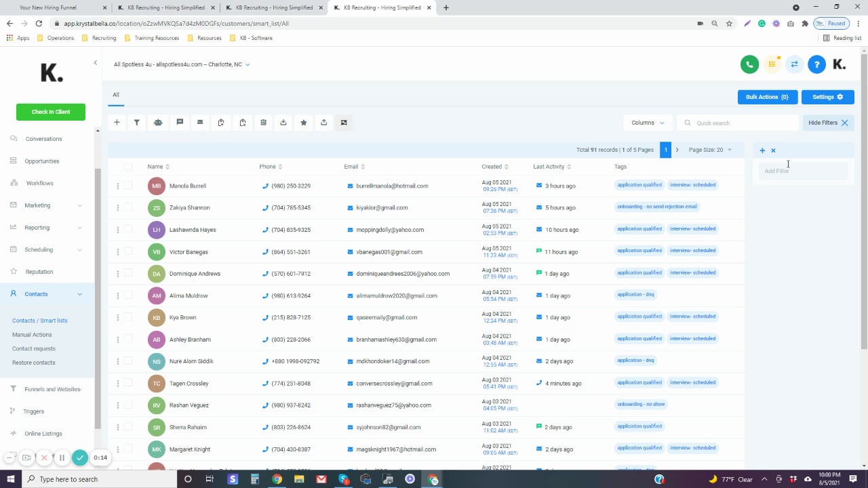Open Conversations in the sidebar

point(43,139)
